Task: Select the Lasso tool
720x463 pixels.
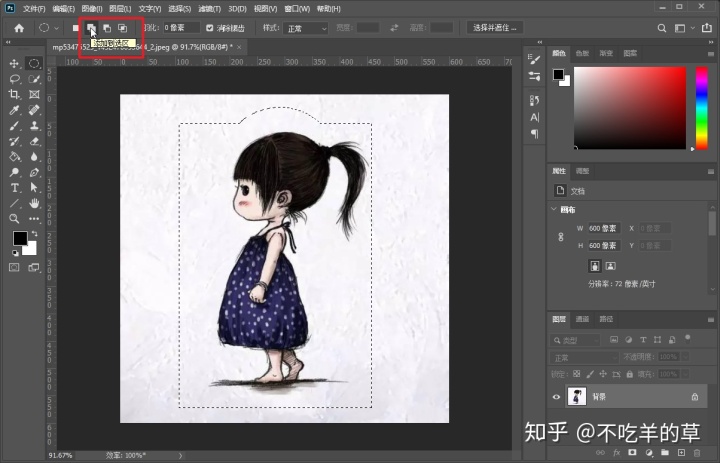Action: (x=14, y=79)
